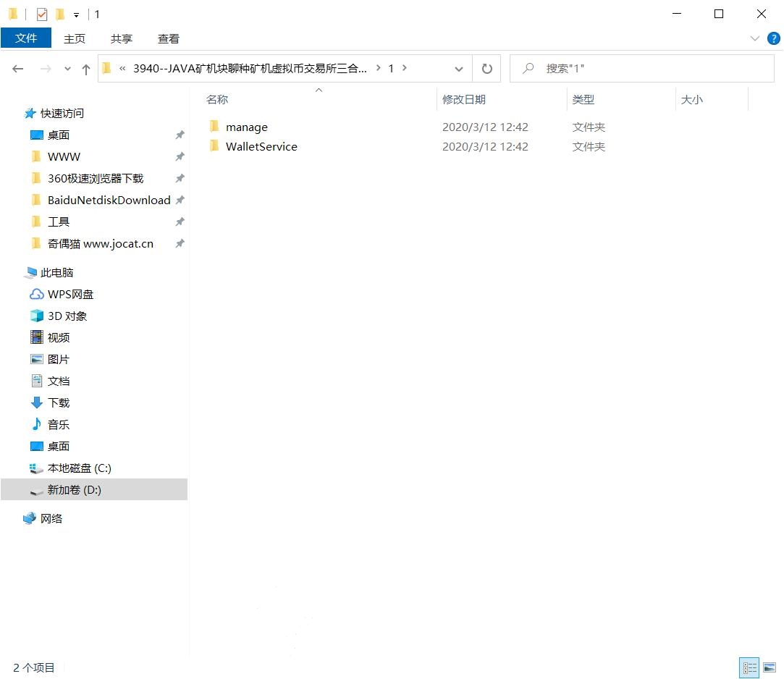Expand the chevron after breadcrumb "1"
784x679 pixels.
404,68
